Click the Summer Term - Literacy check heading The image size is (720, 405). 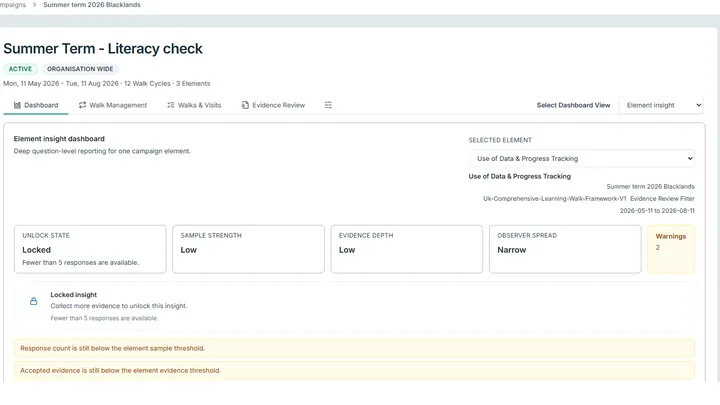[x=103, y=49]
